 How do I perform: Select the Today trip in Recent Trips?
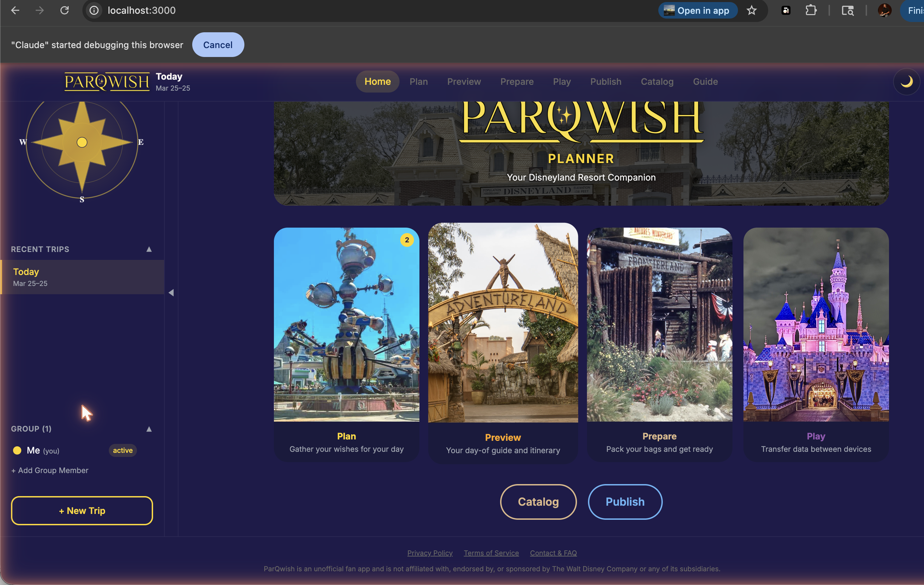click(82, 277)
